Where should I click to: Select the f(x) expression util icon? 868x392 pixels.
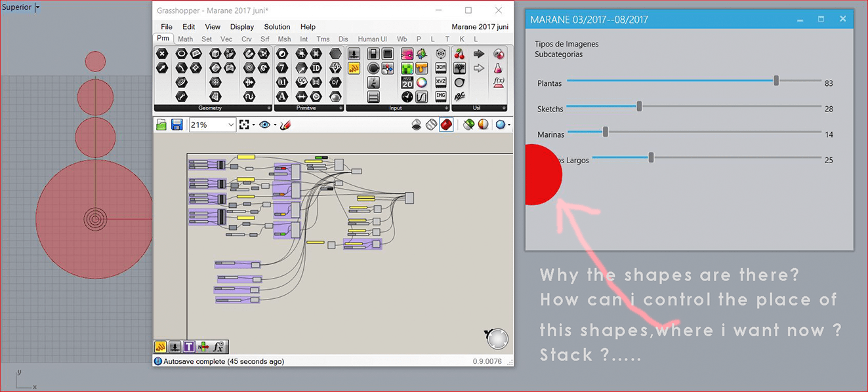(499, 83)
